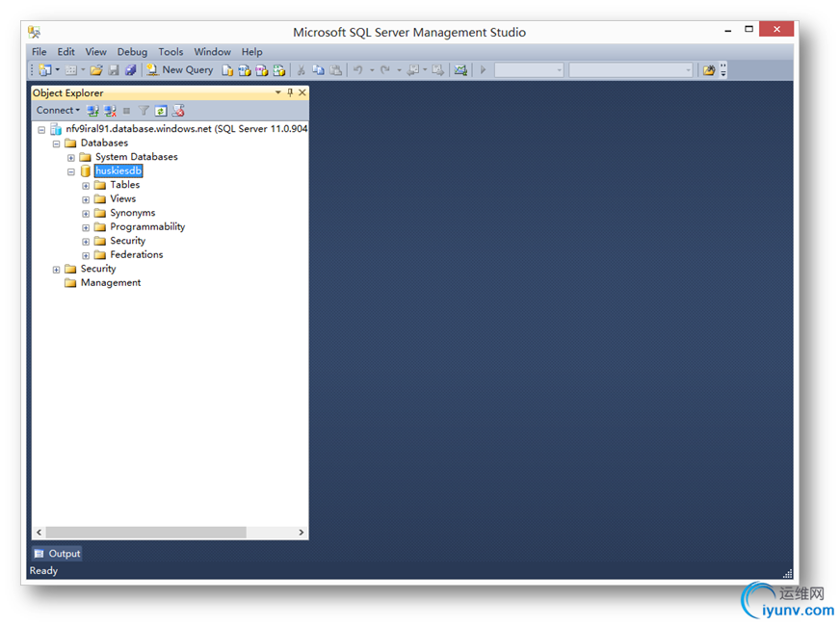Collapse the nfv9iral91 server node
Viewport: 840px width, 626px height.
(41, 130)
